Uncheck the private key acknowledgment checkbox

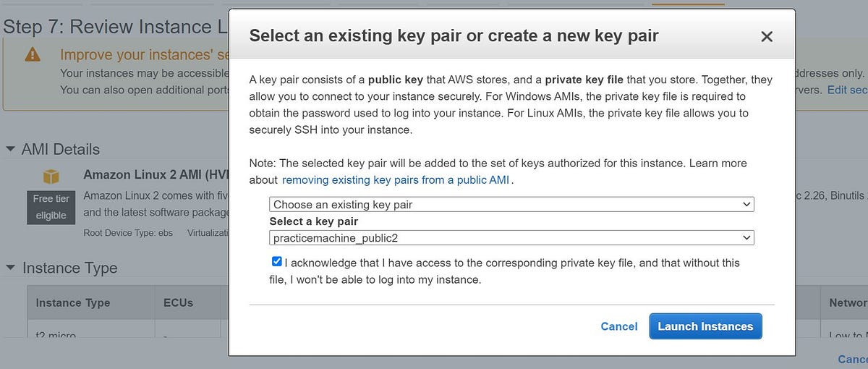277,262
